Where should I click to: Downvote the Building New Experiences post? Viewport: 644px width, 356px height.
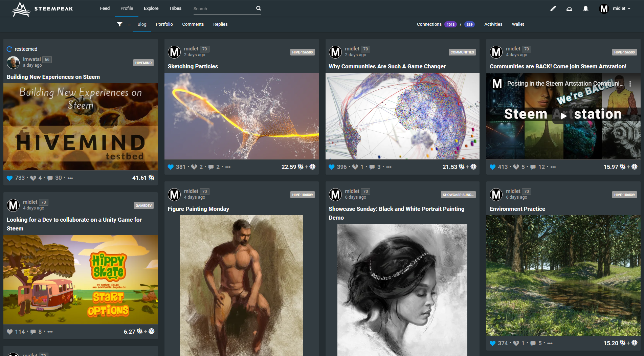pos(33,178)
